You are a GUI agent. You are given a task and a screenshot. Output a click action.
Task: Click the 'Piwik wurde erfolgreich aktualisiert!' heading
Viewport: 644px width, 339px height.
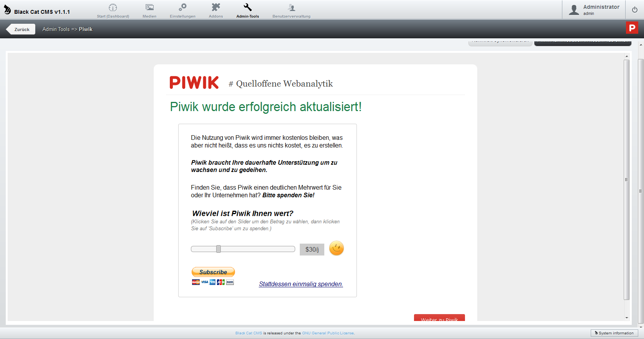click(266, 106)
